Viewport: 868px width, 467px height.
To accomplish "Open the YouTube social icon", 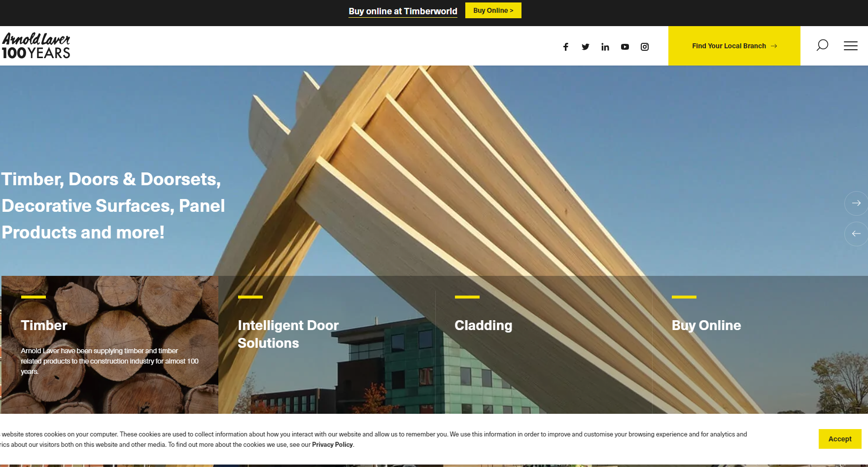I will [625, 47].
